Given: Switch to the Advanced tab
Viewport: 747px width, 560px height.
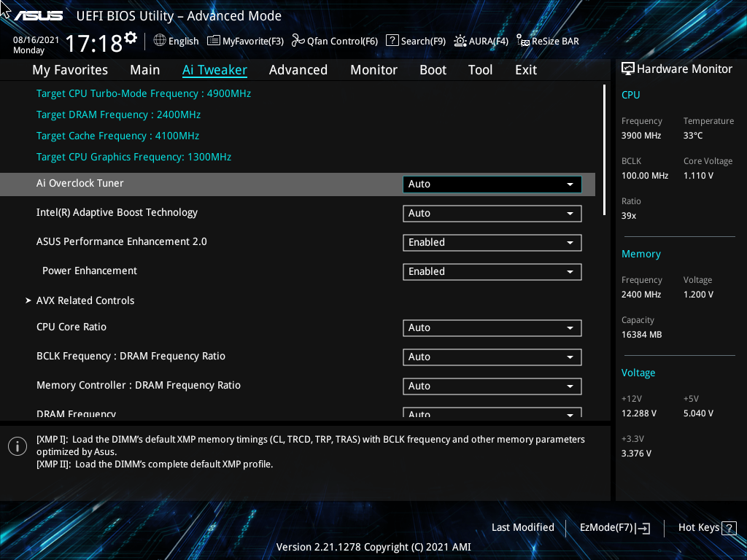Looking at the screenshot, I should (x=298, y=70).
